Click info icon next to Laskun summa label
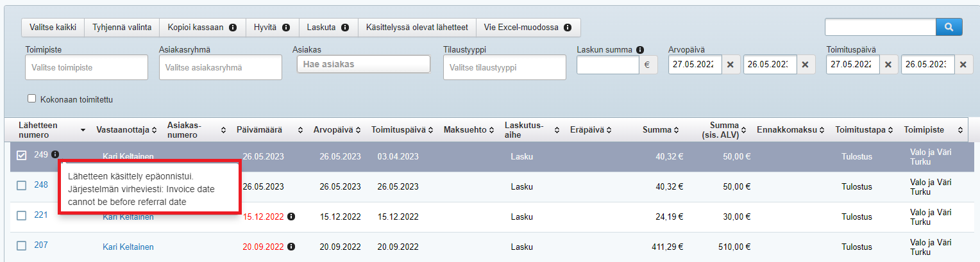This screenshot has width=980, height=262. coord(640,50)
